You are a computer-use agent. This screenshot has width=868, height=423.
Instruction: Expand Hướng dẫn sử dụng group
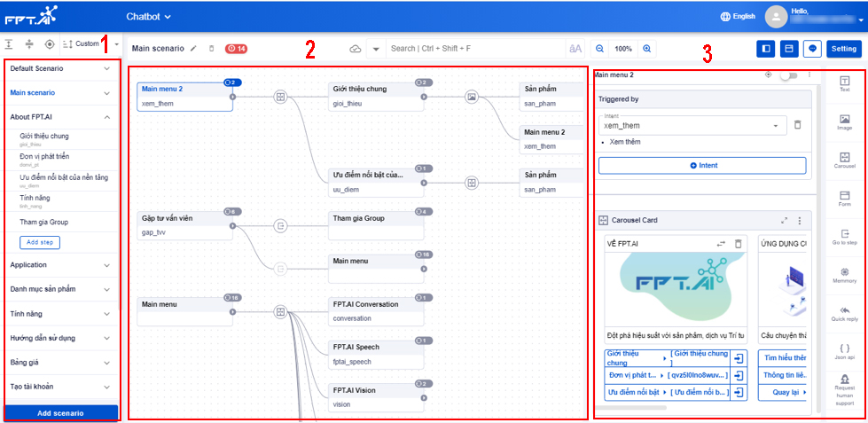click(x=107, y=338)
